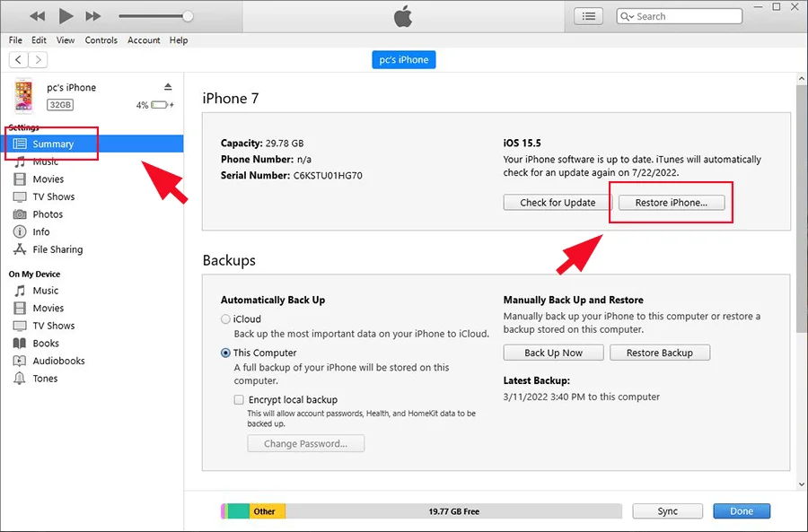Screen dimensions: 808x532
Task: Click the charging bolt icon beside battery
Action: click(171, 105)
